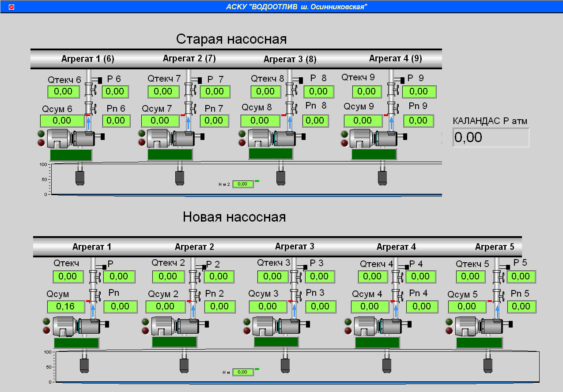Click the green indicator lamp of Агрегат 1 (6)
The image size is (563, 392).
tap(42, 134)
